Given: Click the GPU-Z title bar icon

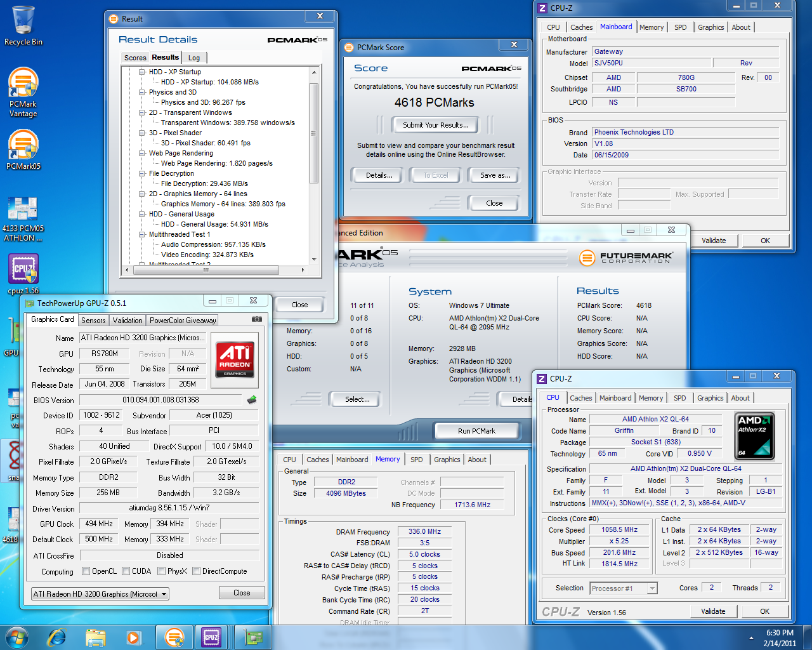Looking at the screenshot, I should pos(29,303).
